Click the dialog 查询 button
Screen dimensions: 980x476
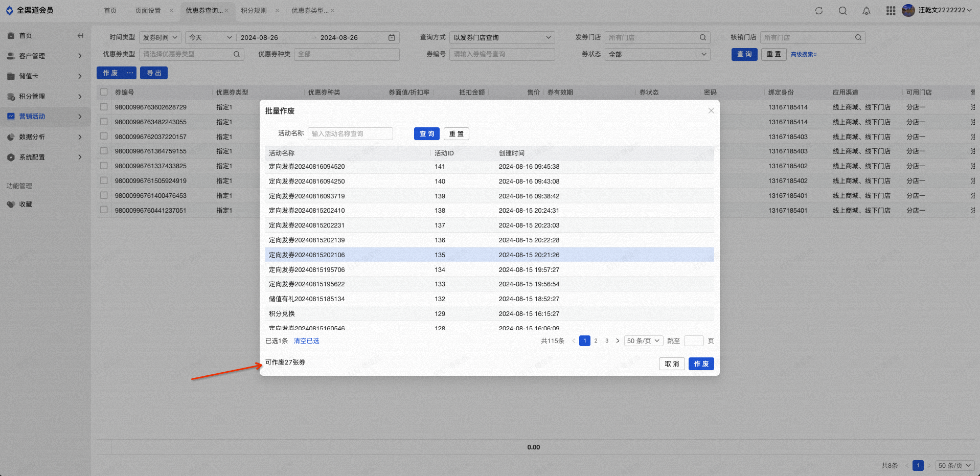[x=427, y=134]
